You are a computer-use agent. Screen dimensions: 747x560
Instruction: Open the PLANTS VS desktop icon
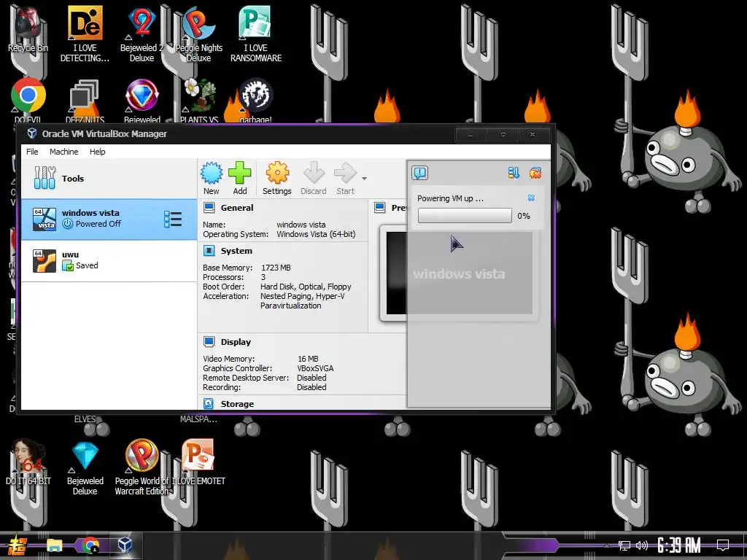tap(199, 100)
